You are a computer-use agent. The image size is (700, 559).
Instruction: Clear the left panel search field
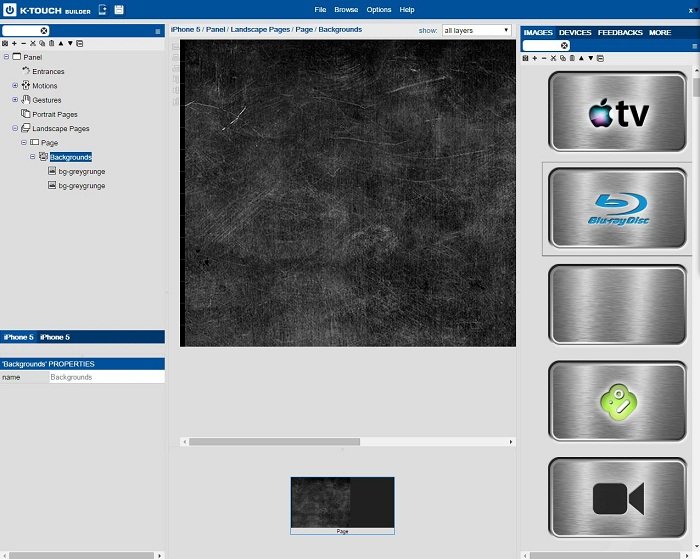point(44,31)
